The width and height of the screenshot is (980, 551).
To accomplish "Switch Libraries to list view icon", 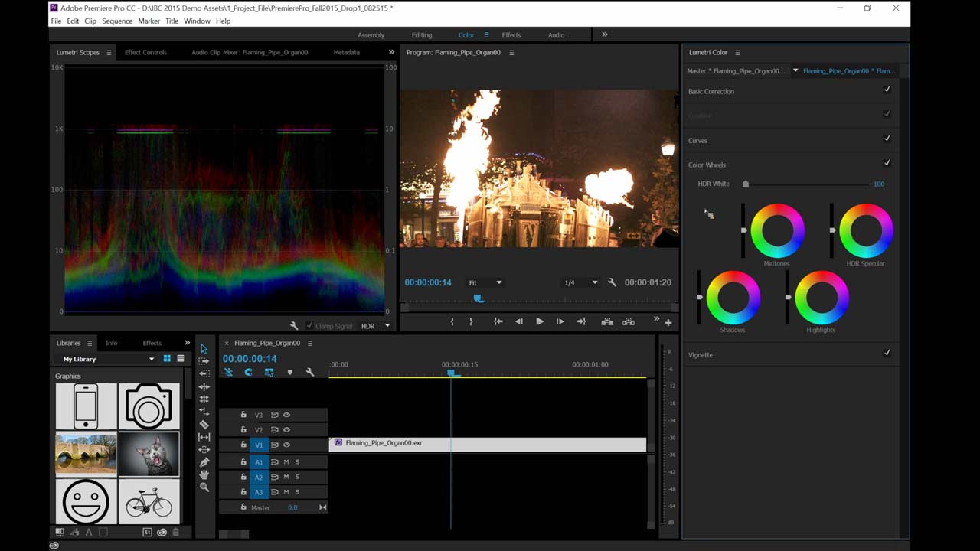I will coord(181,359).
